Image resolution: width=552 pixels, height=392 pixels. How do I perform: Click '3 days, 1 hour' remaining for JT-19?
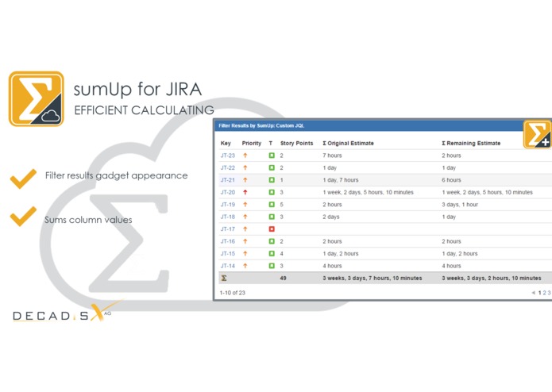click(x=460, y=205)
